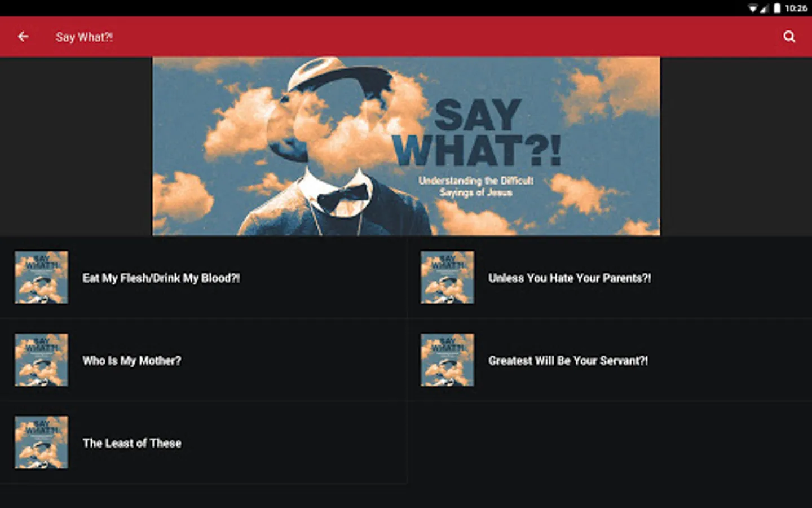Go back with the arrow icon
The image size is (812, 508).
pyautogui.click(x=23, y=37)
